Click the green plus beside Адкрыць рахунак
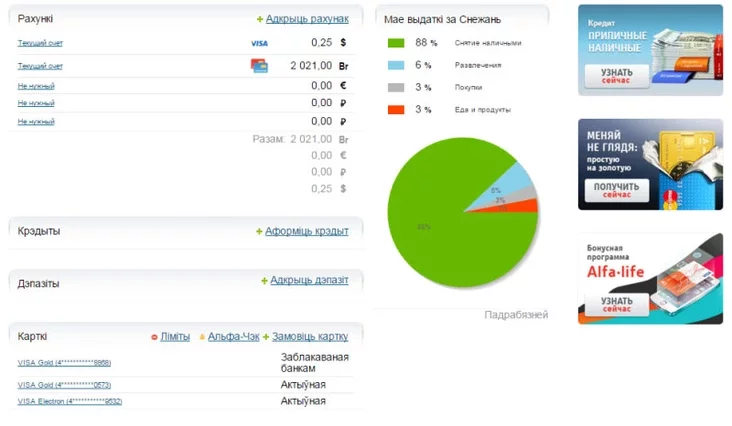Screen dimensions: 732x426 tap(260, 19)
